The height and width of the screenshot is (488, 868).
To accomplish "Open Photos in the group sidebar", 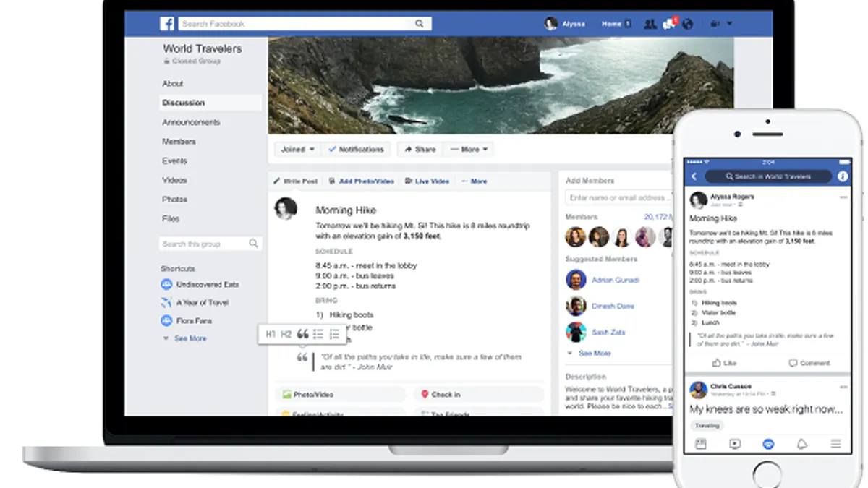I will click(174, 200).
